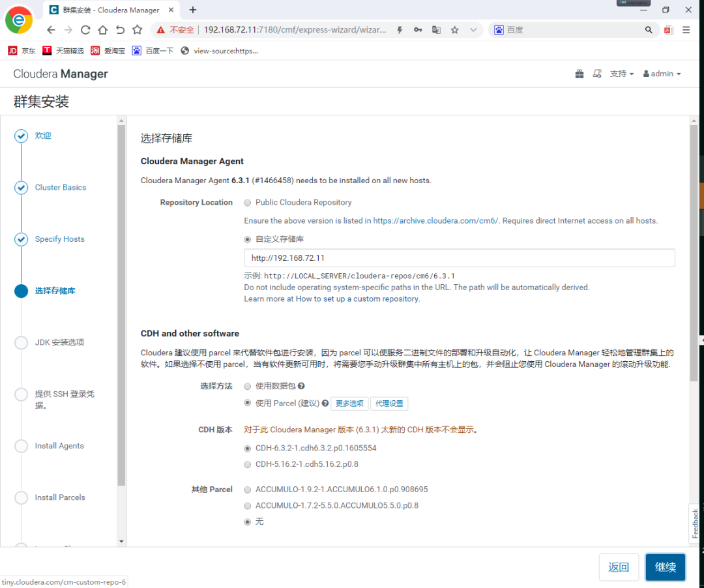Image resolution: width=704 pixels, height=588 pixels.
Task: Open the archive.cloudera.com/cm6 link
Action: (x=435, y=221)
